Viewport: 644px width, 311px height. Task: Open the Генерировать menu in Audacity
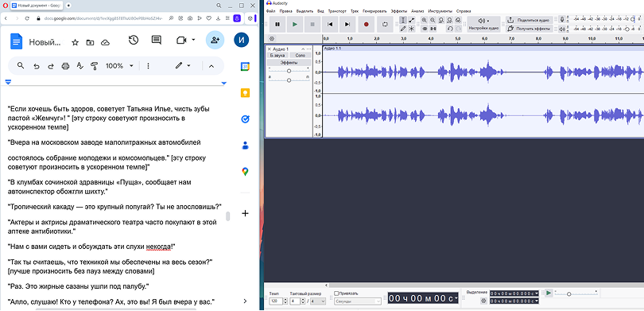375,11
